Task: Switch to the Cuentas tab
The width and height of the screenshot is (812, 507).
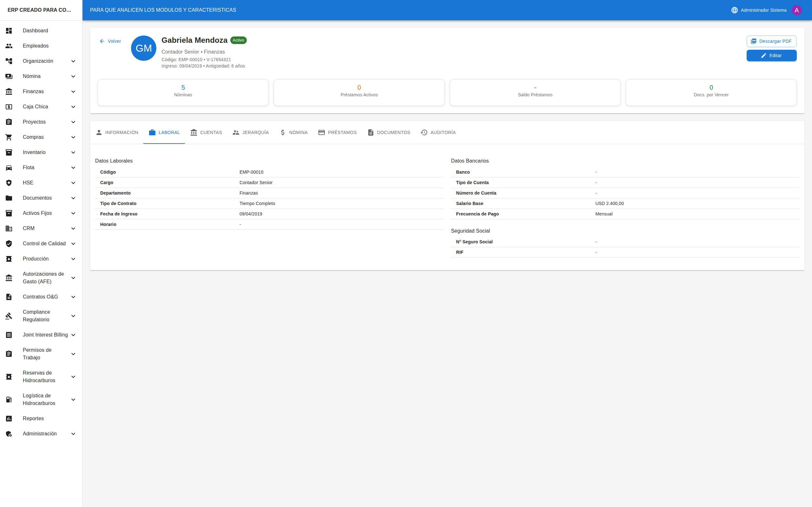Action: tap(206, 132)
